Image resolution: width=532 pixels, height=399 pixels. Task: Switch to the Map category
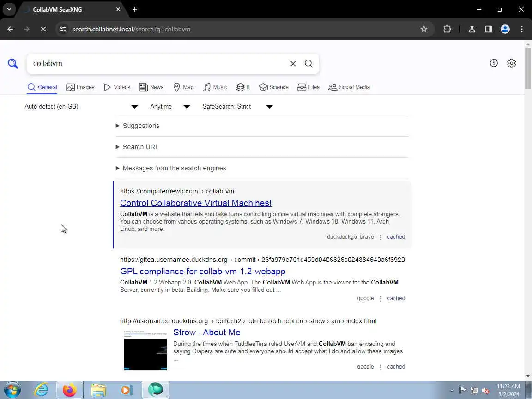(183, 87)
